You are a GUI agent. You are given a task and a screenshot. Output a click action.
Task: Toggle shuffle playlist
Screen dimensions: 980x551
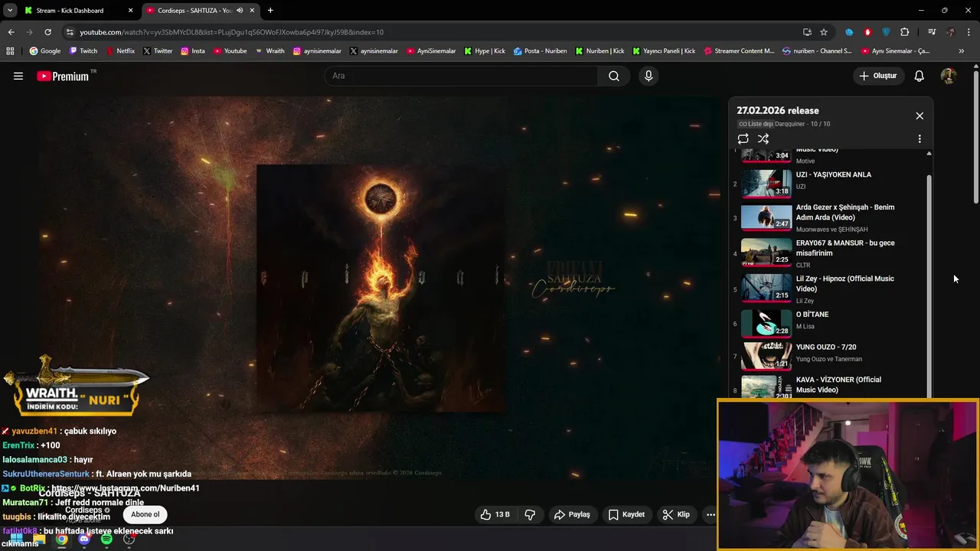point(763,139)
